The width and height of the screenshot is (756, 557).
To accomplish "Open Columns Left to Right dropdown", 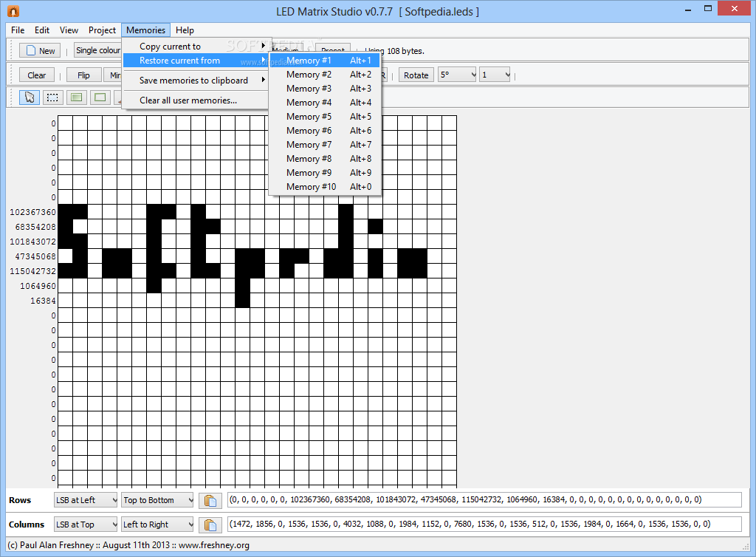I will coord(157,524).
